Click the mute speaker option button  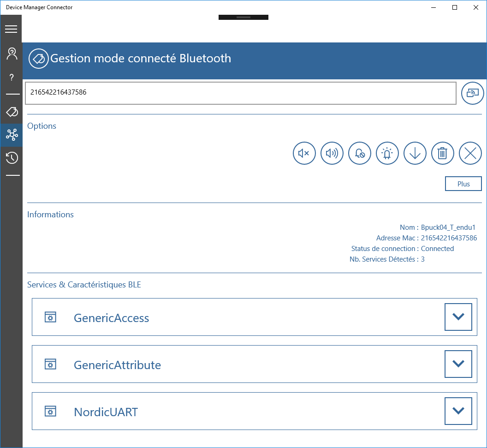[304, 153]
